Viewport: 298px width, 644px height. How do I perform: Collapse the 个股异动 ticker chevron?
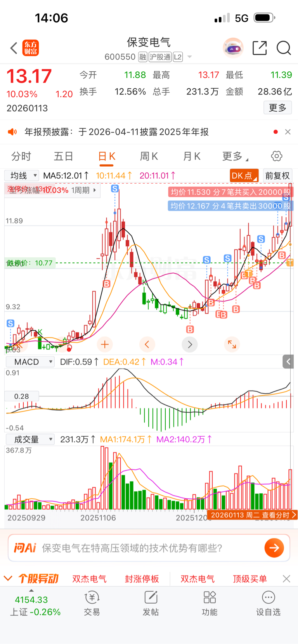click(x=8, y=579)
